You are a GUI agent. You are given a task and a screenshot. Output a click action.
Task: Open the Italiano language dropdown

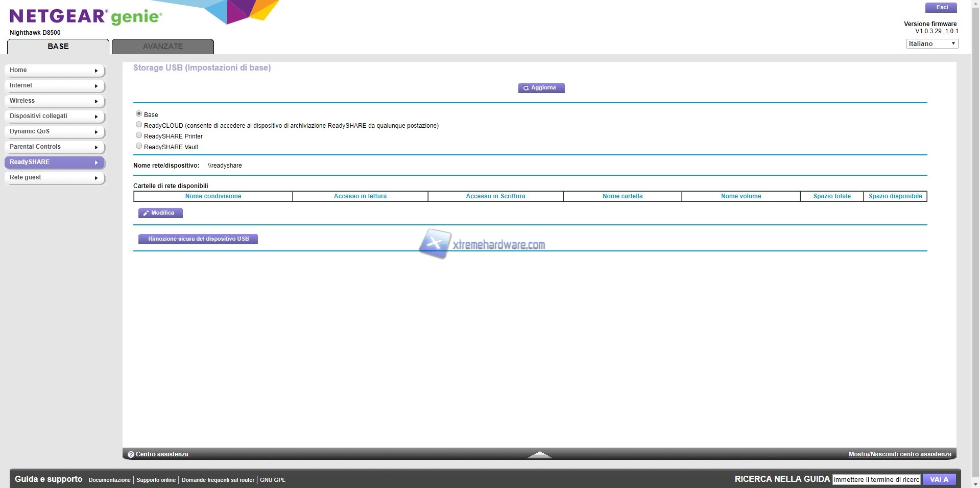pos(932,44)
